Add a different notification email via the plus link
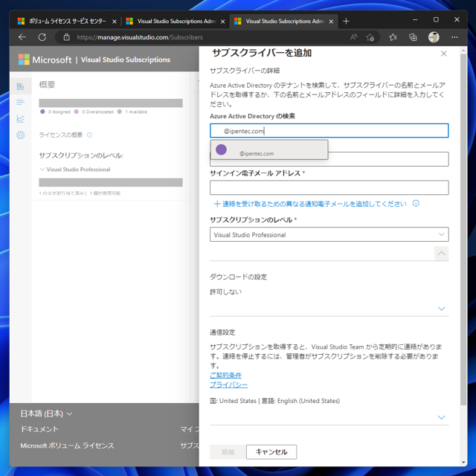Viewport: 476px width, 476px height. coord(310,204)
